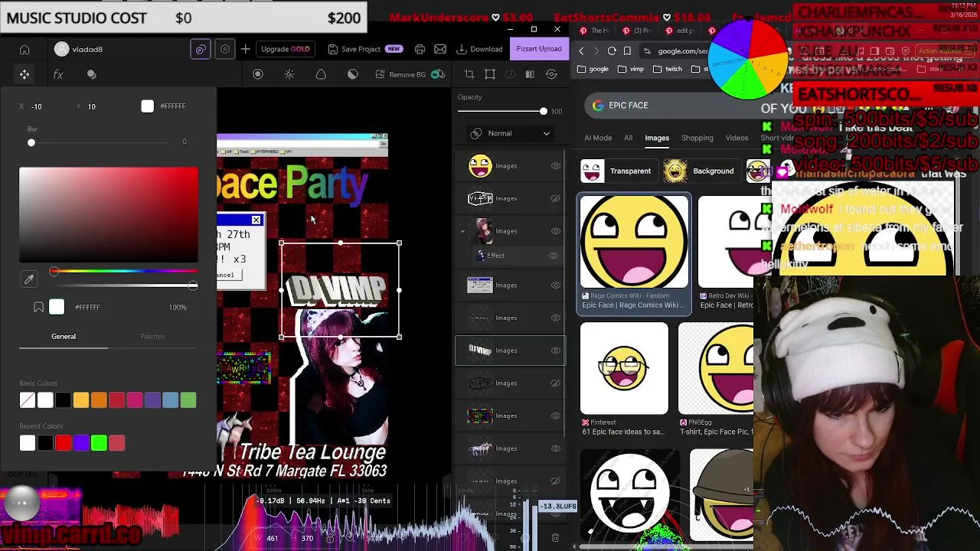Screen dimensions: 980x551
Task: Pick color with eyedropper tool
Action: tap(29, 280)
